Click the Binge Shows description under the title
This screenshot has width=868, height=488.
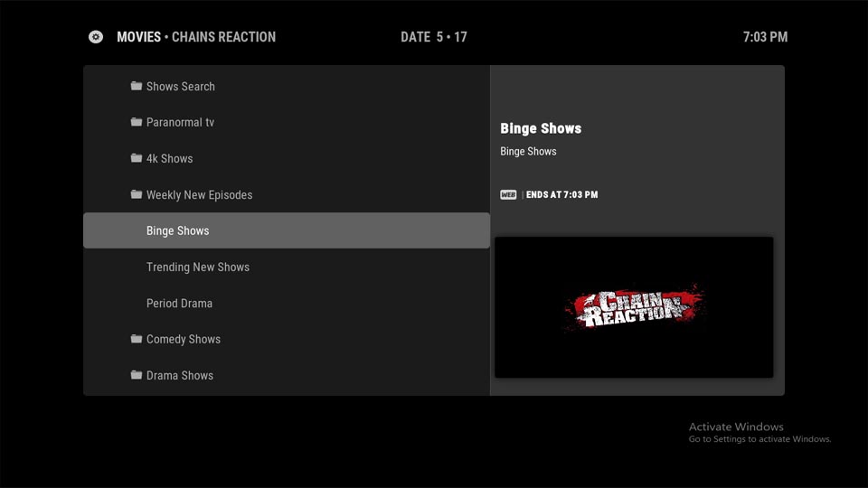pos(528,152)
